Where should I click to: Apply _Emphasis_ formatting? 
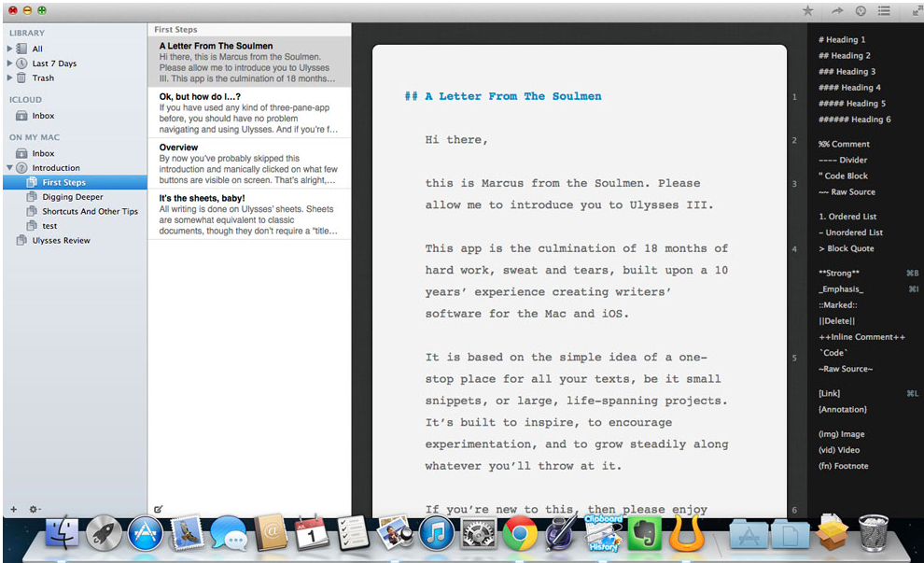point(840,289)
